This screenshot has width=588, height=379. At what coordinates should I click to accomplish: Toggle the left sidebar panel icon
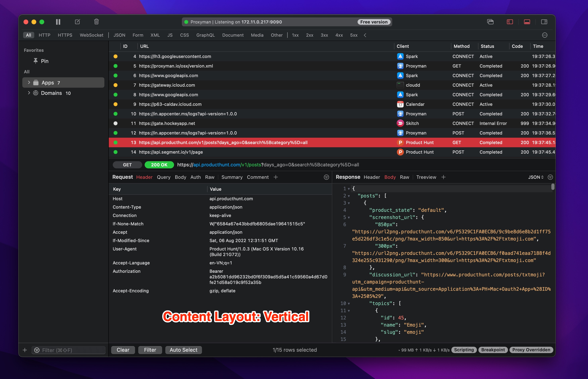(x=510, y=22)
